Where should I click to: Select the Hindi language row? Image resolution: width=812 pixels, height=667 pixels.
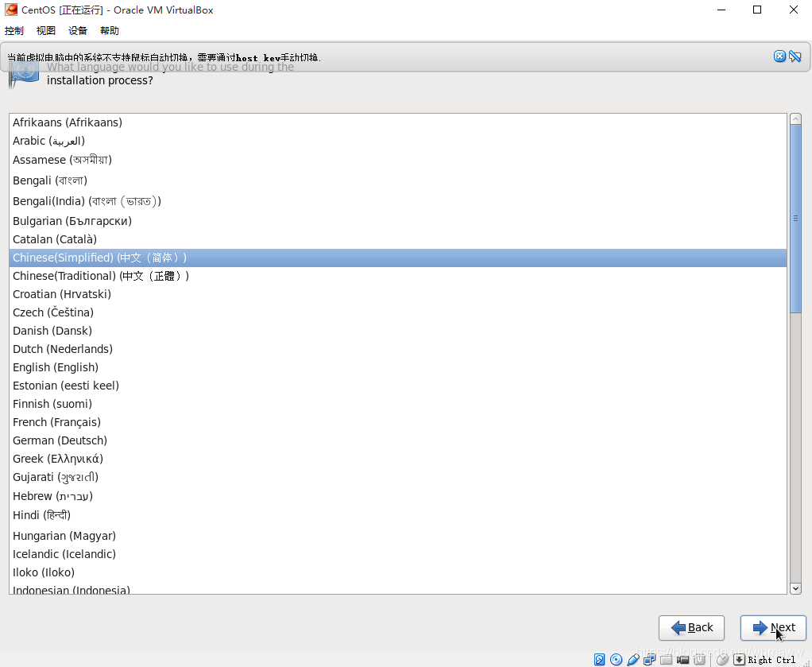398,515
